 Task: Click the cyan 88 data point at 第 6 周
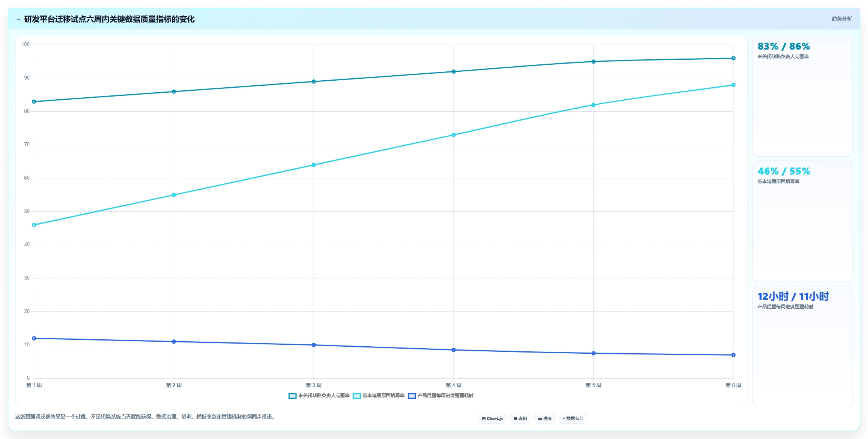[734, 85]
